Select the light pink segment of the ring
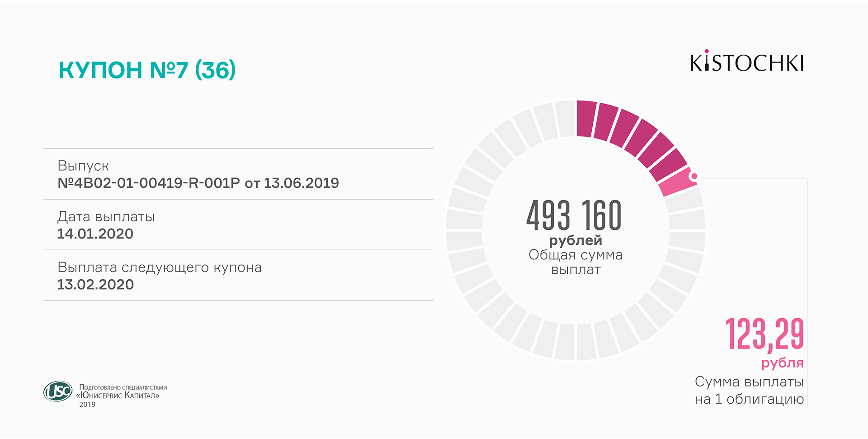This screenshot has width=868, height=439. pyautogui.click(x=676, y=183)
